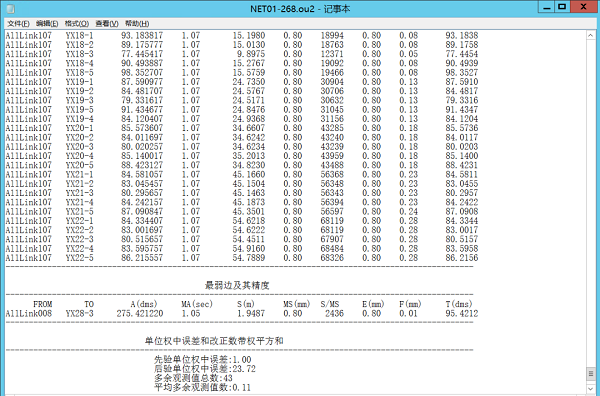Click the T value 93.1838
The image size is (600, 396).
point(462,36)
